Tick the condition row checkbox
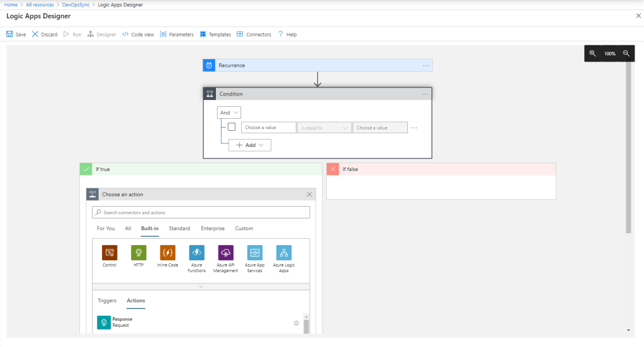This screenshot has height=347, width=644. click(x=232, y=127)
